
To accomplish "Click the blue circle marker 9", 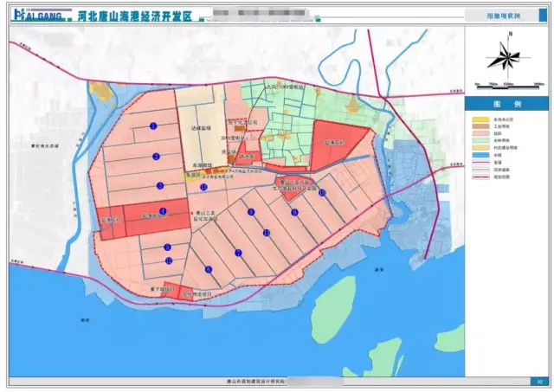I will [294, 212].
